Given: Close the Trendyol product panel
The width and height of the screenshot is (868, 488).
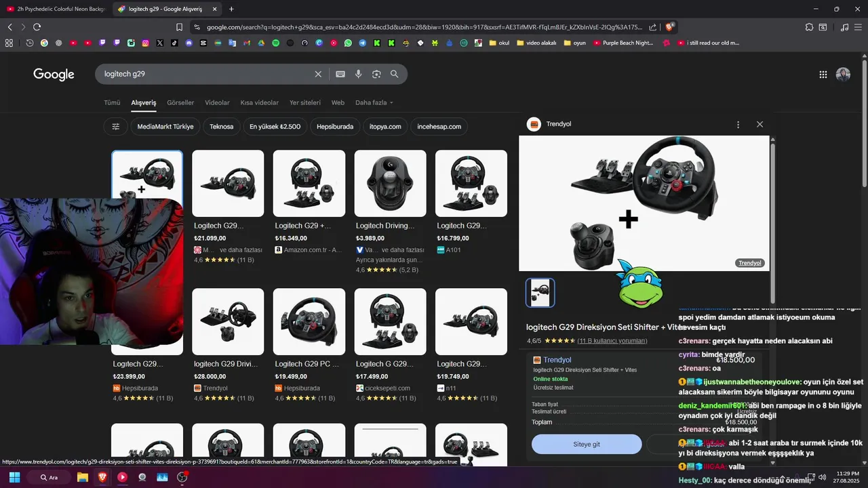Looking at the screenshot, I should [759, 125].
